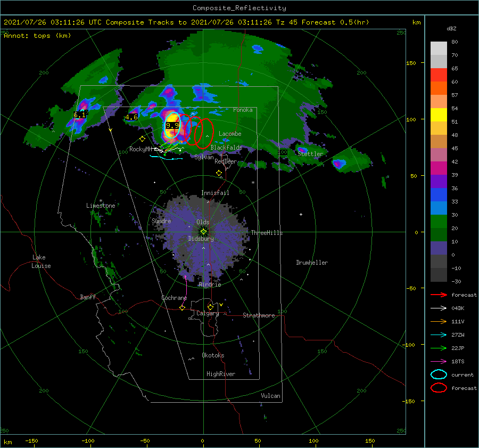Viewport: 479px width, 448px height.
Task: Click the red forecast ellipse legend icon
Action: [439, 388]
